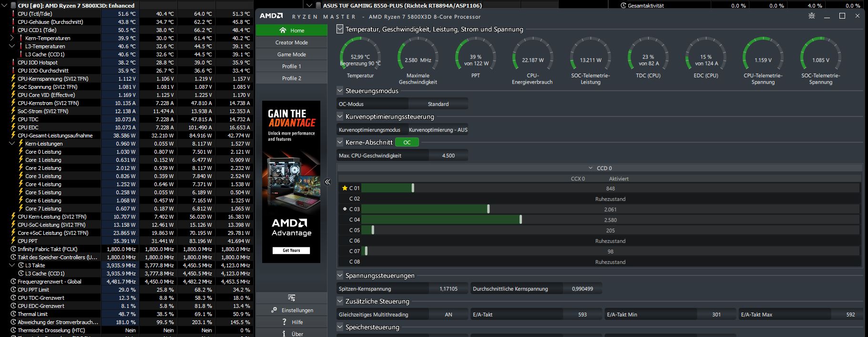Open the Home tab in Ryzen Master
Screen dimensions: 868x337
pyautogui.click(x=292, y=30)
